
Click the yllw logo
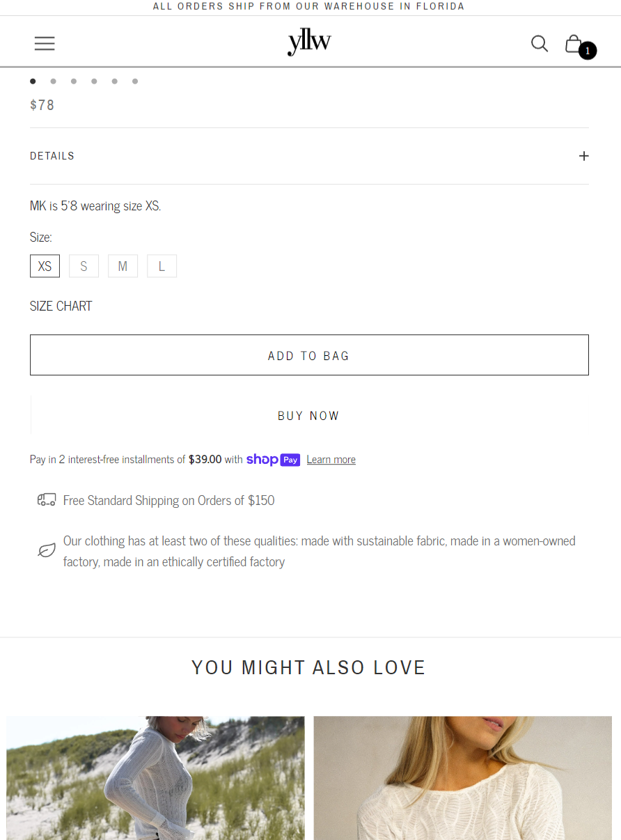click(x=309, y=42)
